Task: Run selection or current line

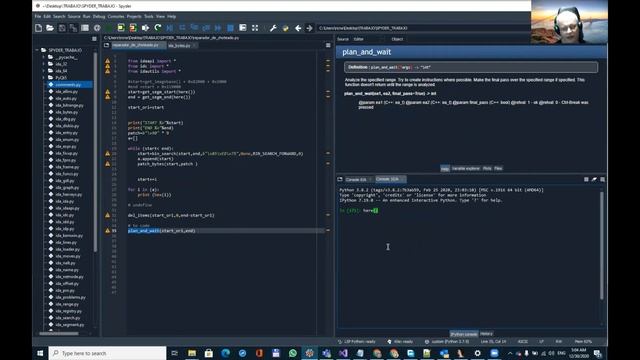Action: click(145, 28)
